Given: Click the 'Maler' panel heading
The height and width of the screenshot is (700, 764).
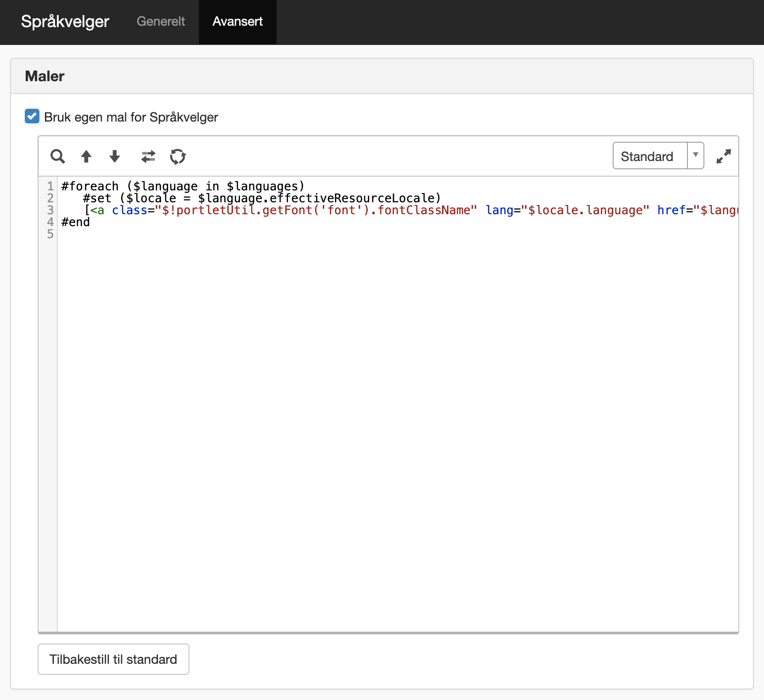Looking at the screenshot, I should tap(45, 76).
